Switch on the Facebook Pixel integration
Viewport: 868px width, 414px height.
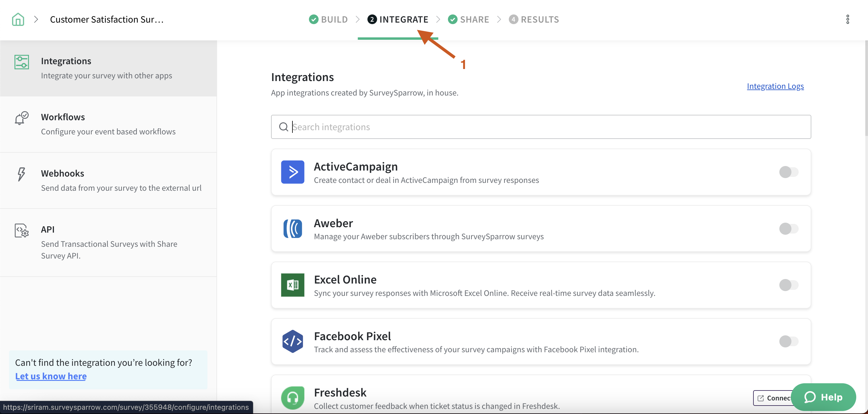(x=788, y=341)
